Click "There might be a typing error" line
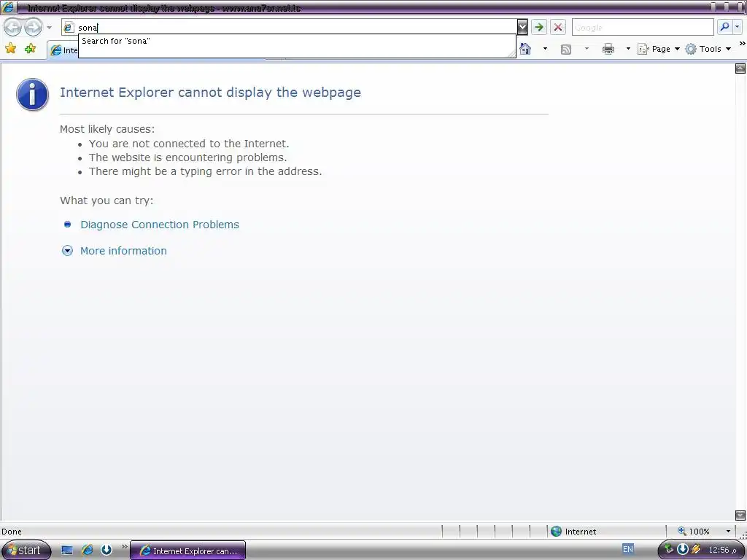 [205, 171]
